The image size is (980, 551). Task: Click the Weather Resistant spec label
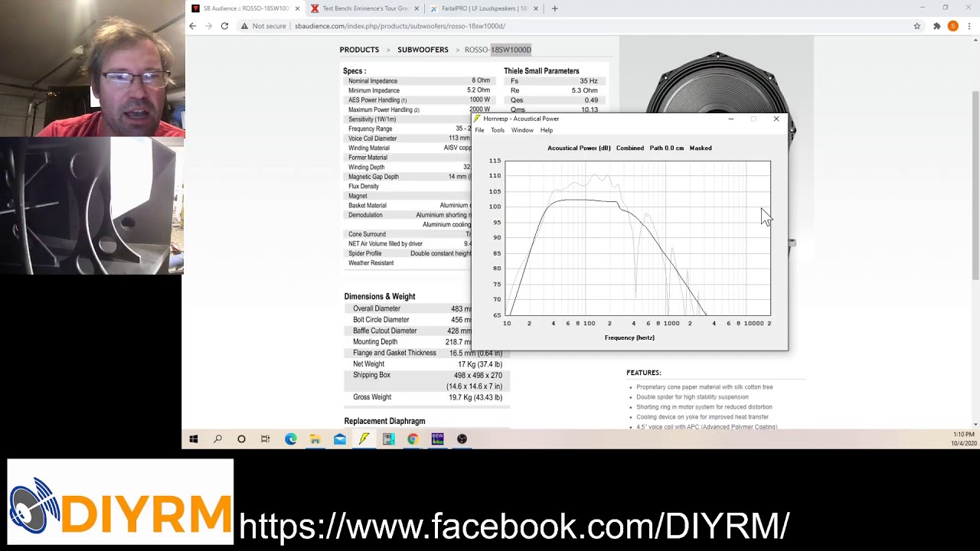tap(371, 263)
